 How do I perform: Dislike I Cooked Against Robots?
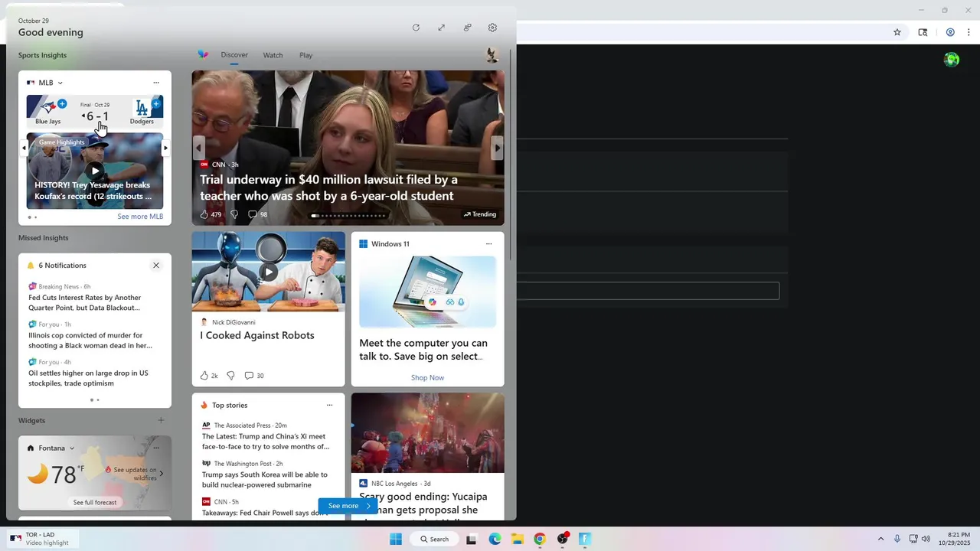coord(230,376)
